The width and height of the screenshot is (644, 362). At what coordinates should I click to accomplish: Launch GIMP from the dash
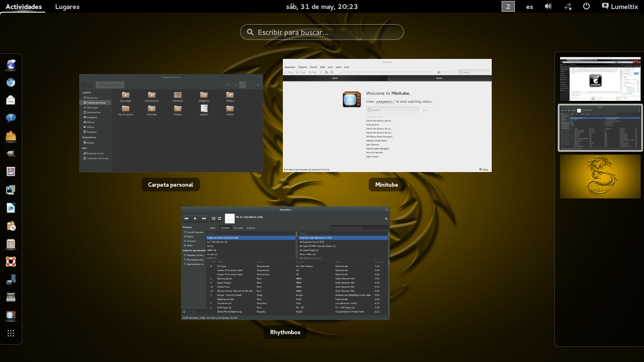point(11,154)
